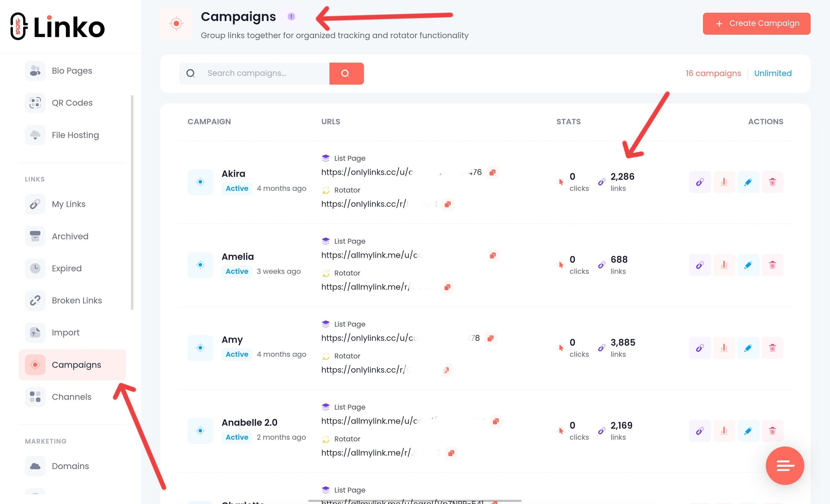
Task: Edit the Amelia campaign
Action: tap(748, 265)
